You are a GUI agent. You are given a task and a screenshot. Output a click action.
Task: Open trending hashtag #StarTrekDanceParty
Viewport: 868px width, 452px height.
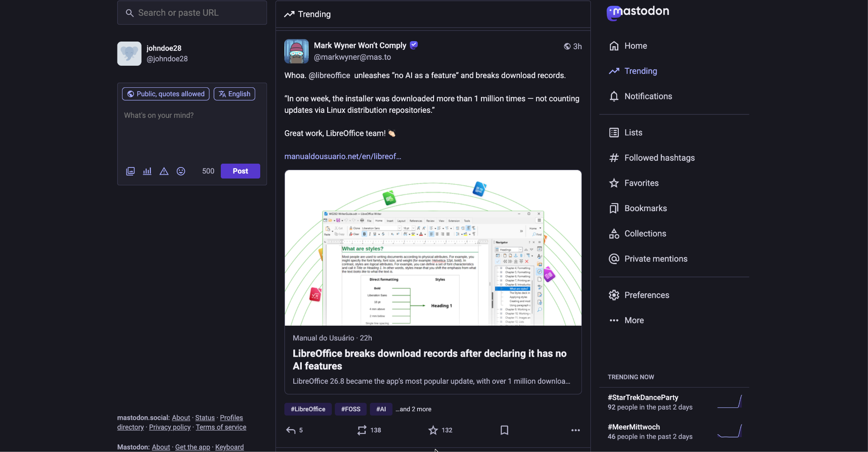(643, 398)
